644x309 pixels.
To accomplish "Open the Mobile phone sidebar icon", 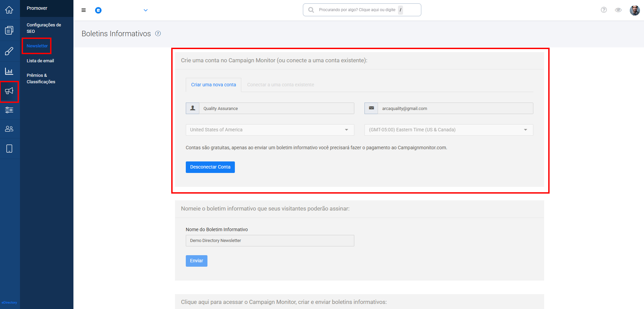I will pyautogui.click(x=9, y=149).
